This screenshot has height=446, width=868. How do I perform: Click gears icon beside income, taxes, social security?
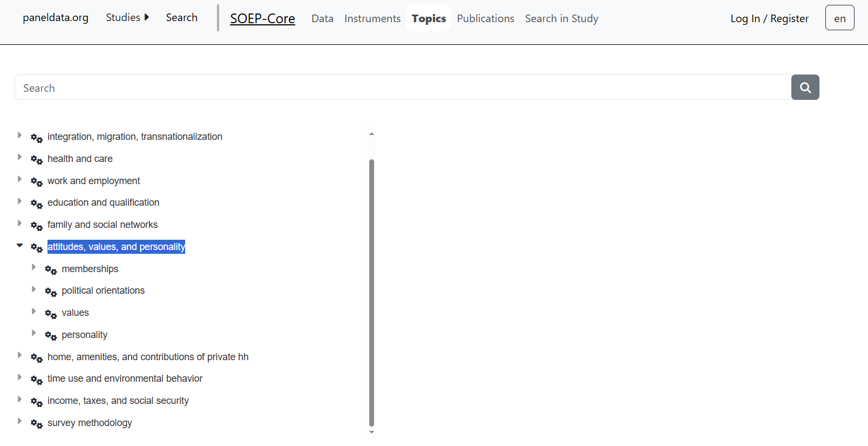[37, 402]
